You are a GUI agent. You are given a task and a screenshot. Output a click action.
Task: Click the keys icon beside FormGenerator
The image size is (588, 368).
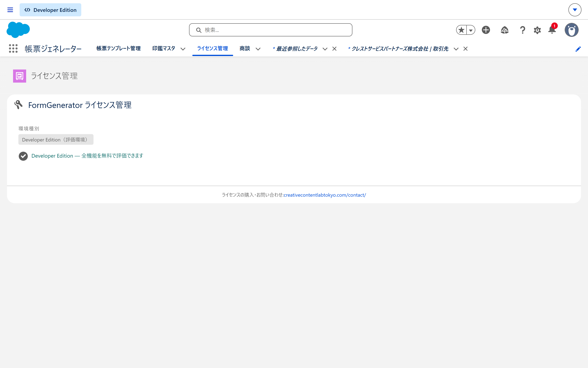[18, 105]
